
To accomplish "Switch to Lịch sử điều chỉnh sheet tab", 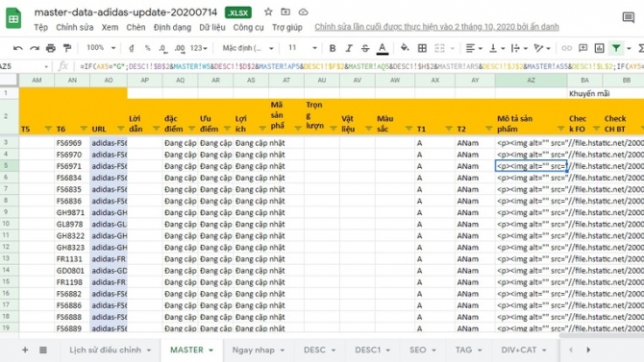I will coord(111,350).
